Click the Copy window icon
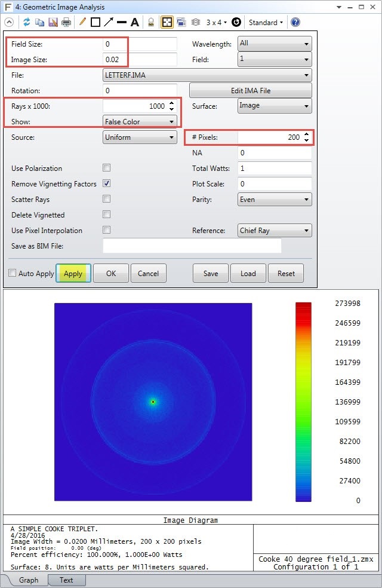 click(40, 23)
